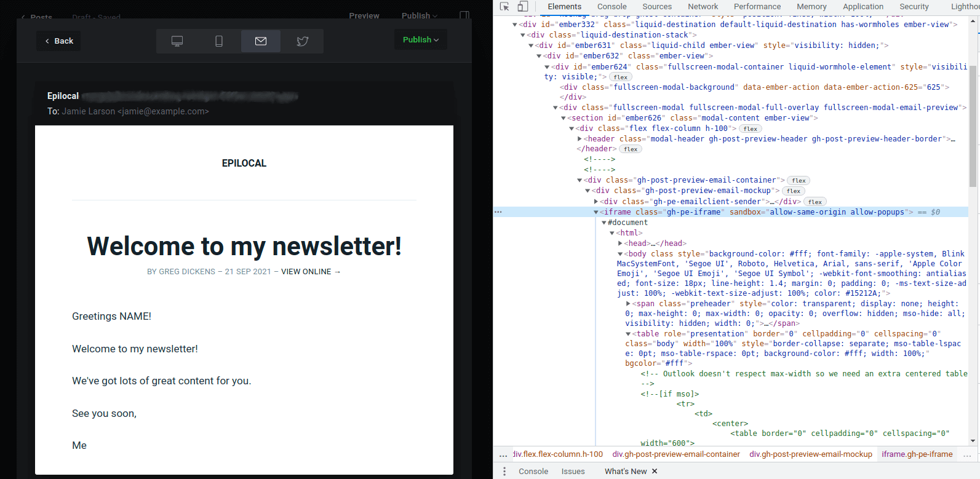Switch to the Elements tab
Screen dimensions: 980x479
564,7
